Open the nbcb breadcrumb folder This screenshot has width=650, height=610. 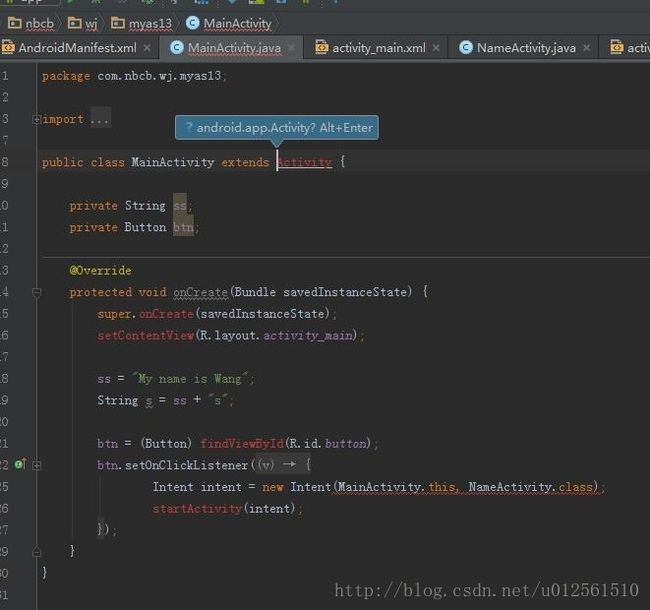[x=31, y=24]
